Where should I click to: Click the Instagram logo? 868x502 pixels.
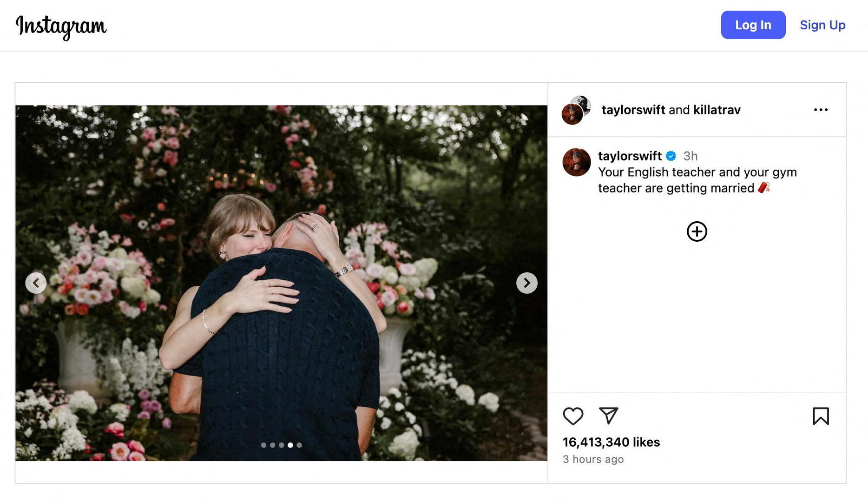(x=61, y=26)
